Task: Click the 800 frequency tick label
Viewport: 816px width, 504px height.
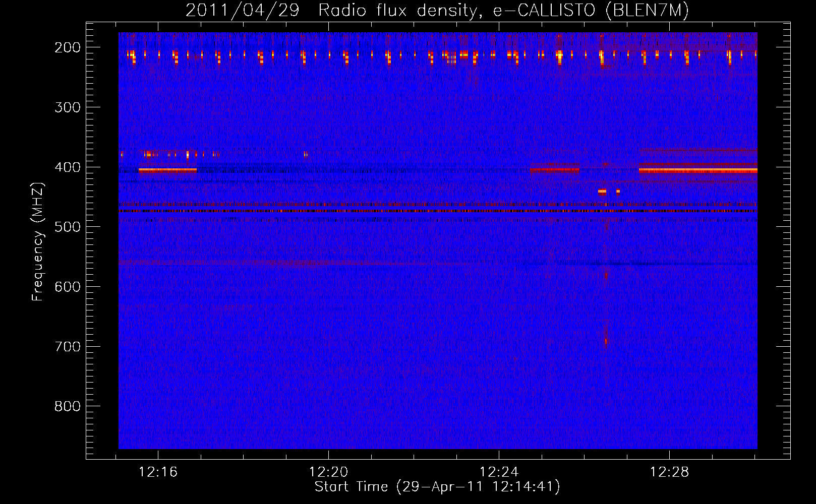Action: 68,406
